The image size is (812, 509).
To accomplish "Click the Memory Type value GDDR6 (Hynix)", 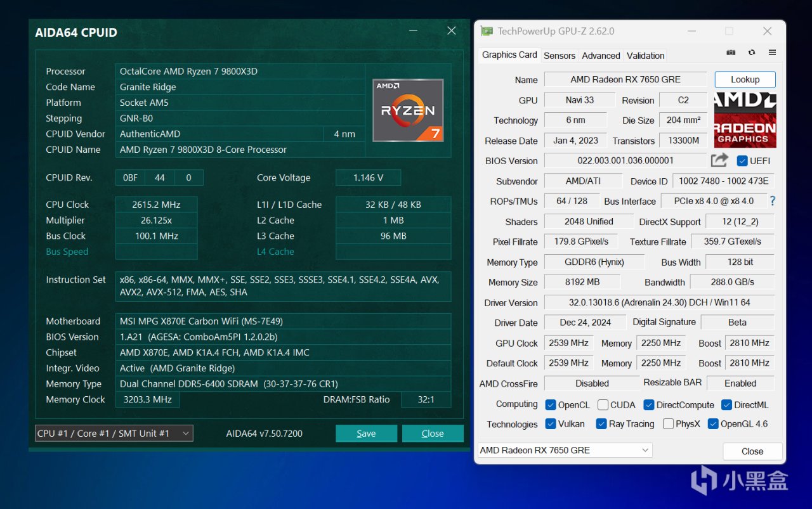I will pyautogui.click(x=594, y=262).
